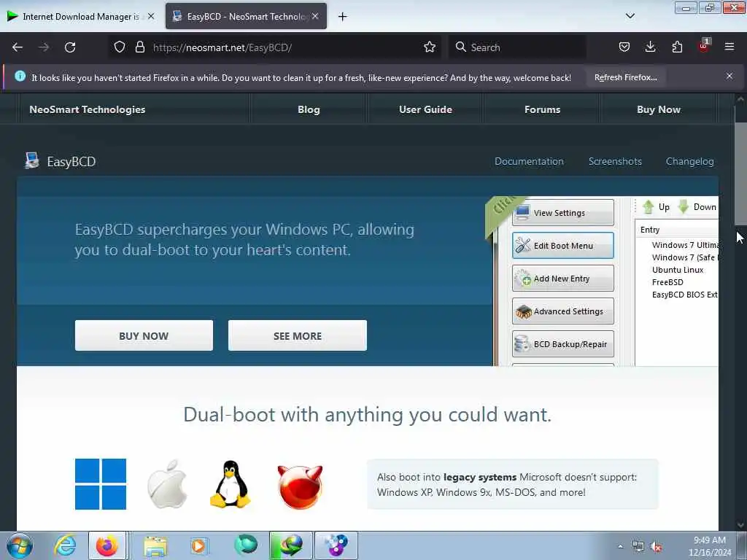The height and width of the screenshot is (560, 747).
Task: Open the Blog nav item
Action: (309, 109)
